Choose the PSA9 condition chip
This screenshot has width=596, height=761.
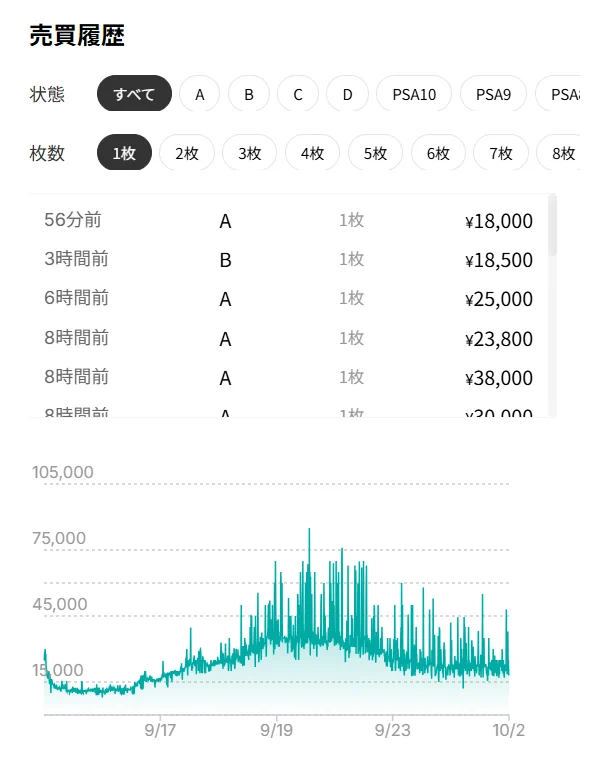coord(493,93)
